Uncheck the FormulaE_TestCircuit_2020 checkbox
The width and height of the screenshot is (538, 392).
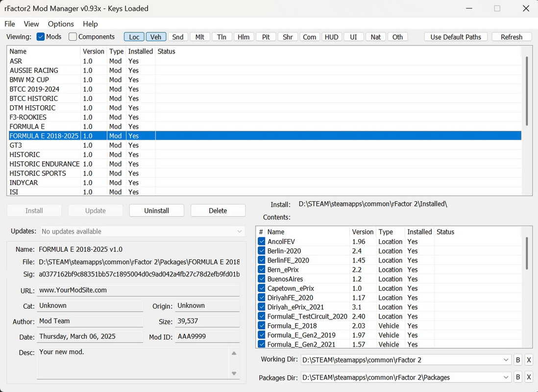click(262, 316)
